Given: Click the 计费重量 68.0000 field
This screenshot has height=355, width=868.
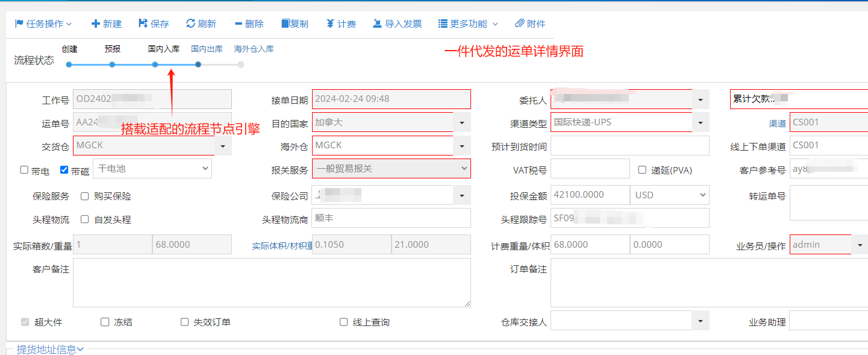Looking at the screenshot, I should [x=590, y=245].
